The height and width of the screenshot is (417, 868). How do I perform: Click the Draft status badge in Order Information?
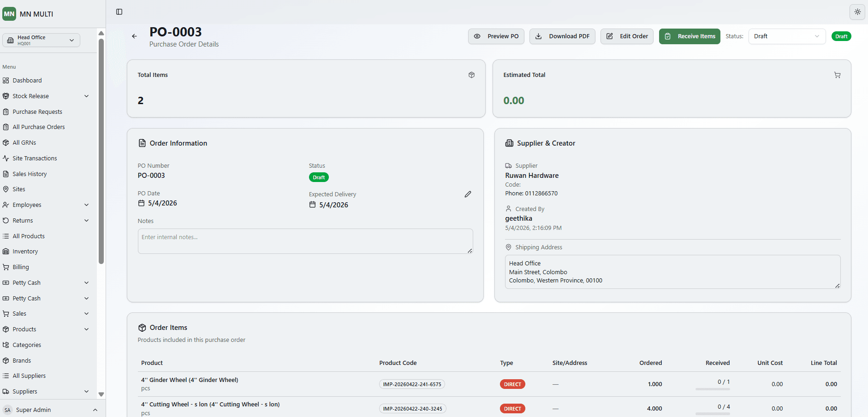point(319,177)
